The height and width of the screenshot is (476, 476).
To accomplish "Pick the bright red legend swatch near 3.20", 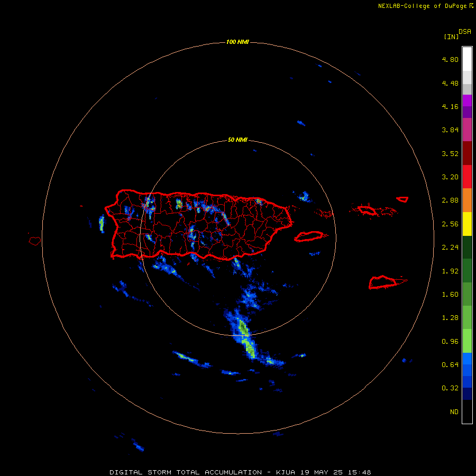I will tap(467, 177).
